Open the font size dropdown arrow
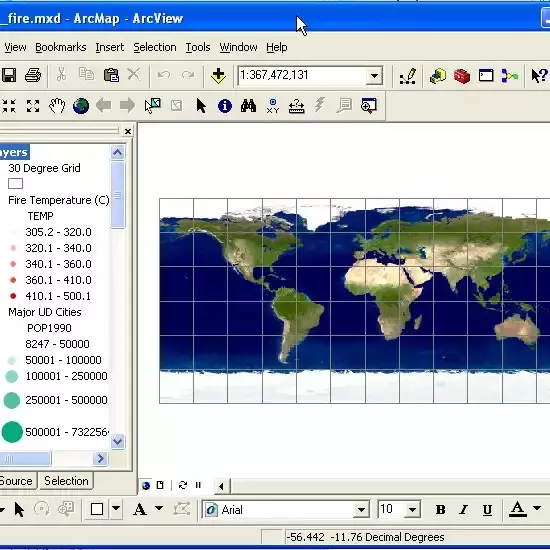Image resolution: width=550 pixels, height=550 pixels. point(412,509)
